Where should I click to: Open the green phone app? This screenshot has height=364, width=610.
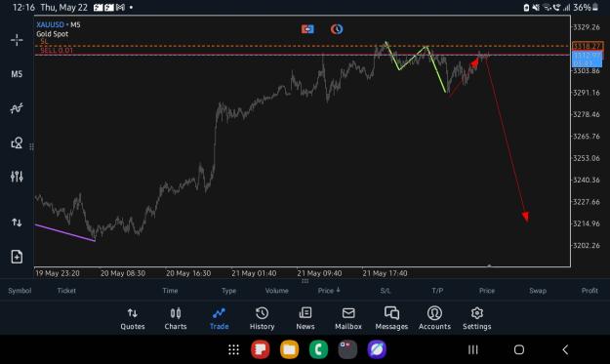(318, 349)
